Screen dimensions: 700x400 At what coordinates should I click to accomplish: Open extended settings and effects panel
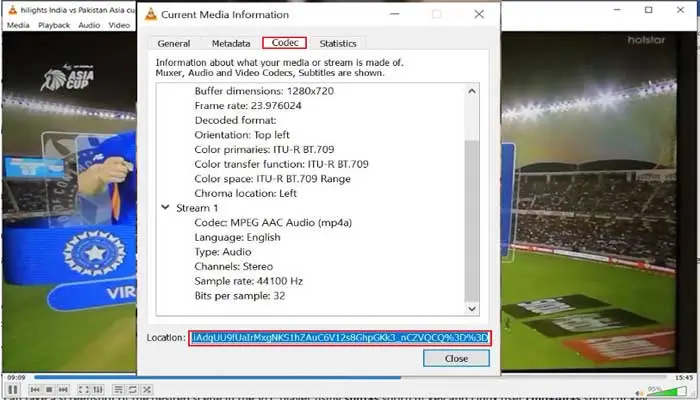(98, 388)
